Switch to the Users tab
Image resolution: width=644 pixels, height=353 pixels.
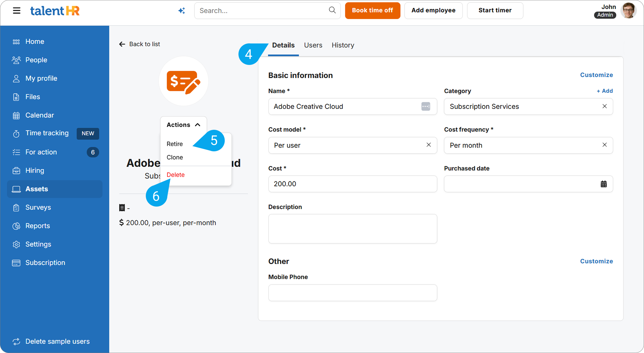tap(313, 45)
